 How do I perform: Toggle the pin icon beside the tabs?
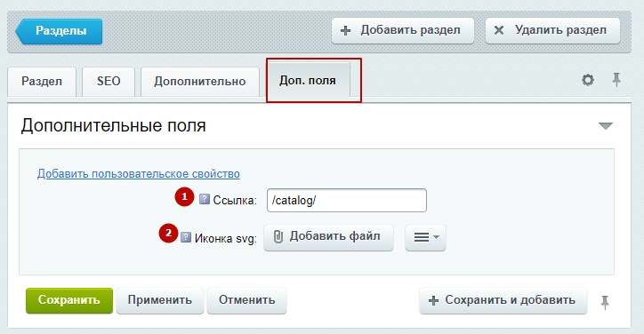tap(616, 80)
